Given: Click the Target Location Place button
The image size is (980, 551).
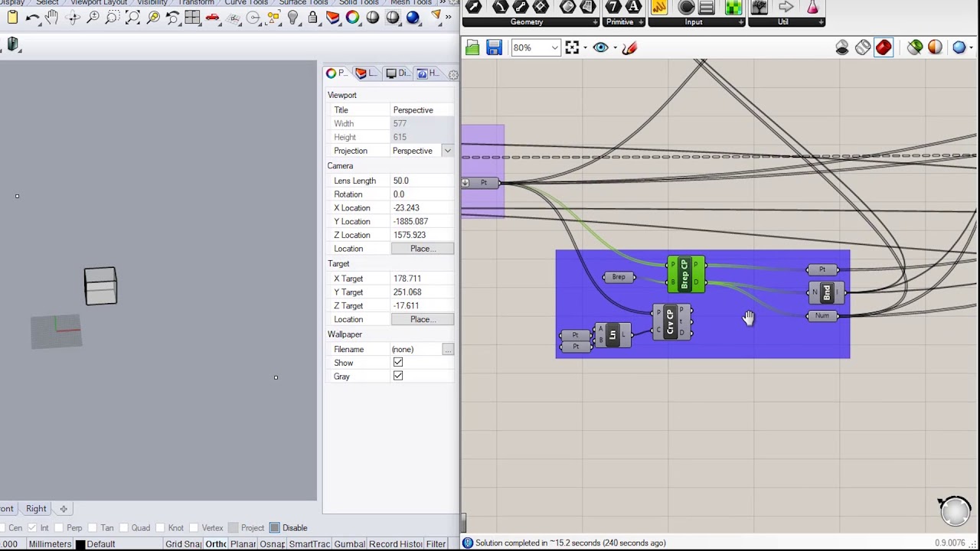Looking at the screenshot, I should point(423,319).
